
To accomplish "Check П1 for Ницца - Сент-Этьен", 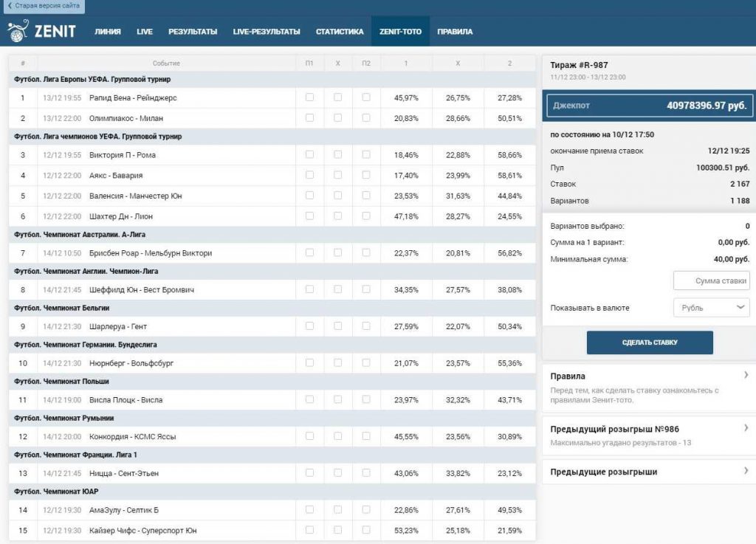I will [x=309, y=473].
